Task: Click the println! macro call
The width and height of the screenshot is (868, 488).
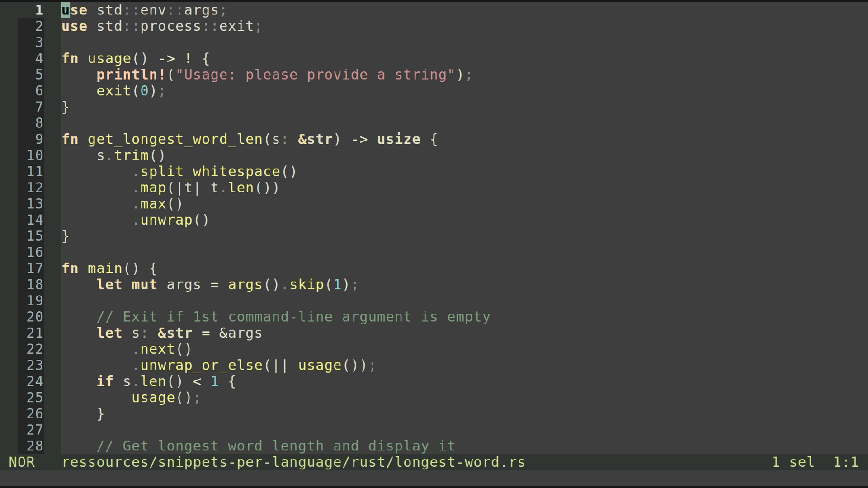Action: tap(131, 75)
